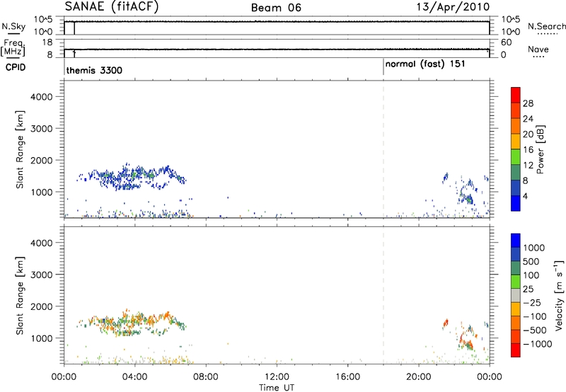Click the 'Nave' legend label
This screenshot has height=392, width=566.
point(538,49)
